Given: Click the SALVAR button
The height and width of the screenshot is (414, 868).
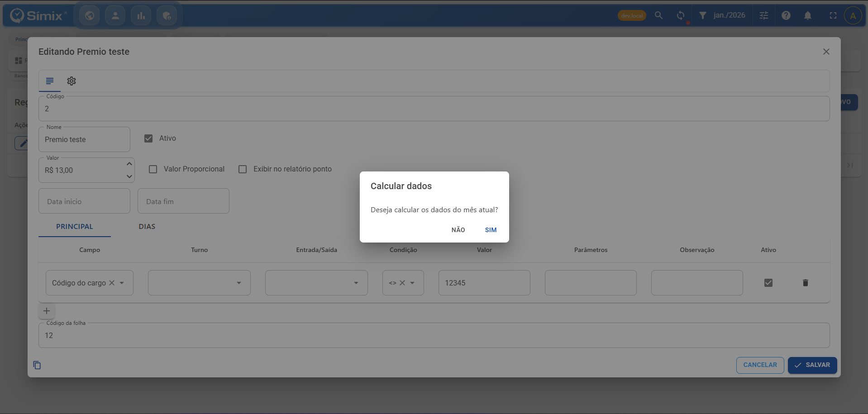Looking at the screenshot, I should point(812,365).
